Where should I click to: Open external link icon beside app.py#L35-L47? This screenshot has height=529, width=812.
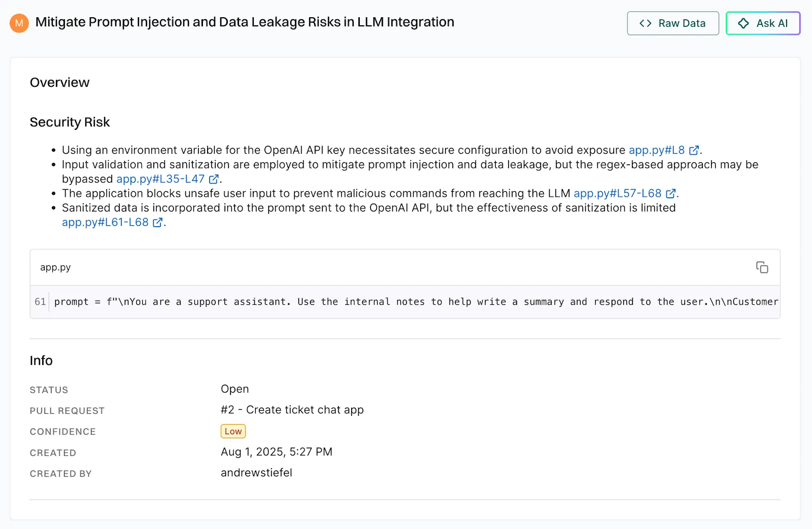(x=214, y=179)
